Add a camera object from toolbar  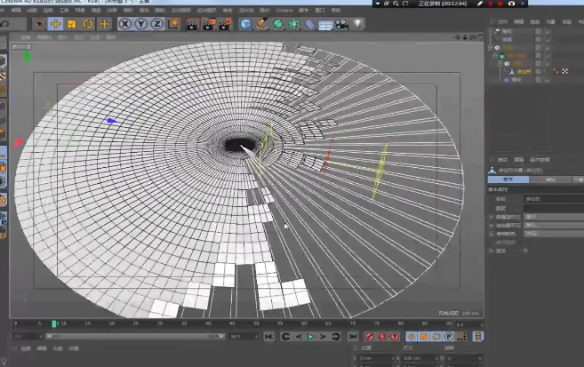click(342, 25)
